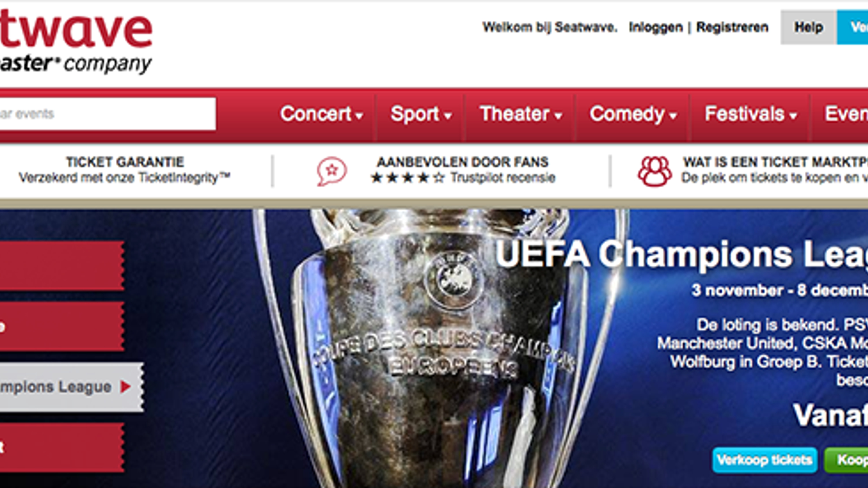Click the Trustpilot star rating
868x488 pixels.
(407, 178)
